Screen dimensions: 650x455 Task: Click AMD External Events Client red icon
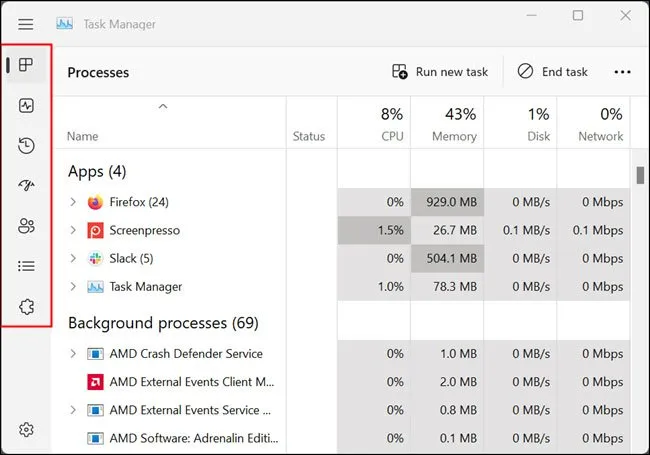(95, 382)
